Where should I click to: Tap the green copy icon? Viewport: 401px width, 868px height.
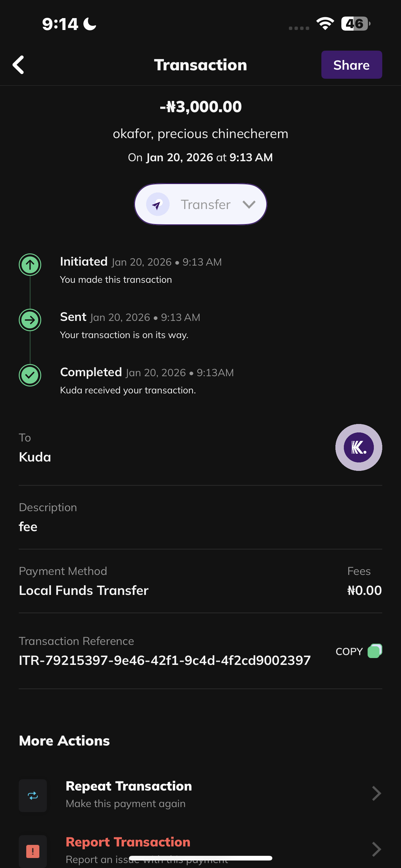[375, 651]
